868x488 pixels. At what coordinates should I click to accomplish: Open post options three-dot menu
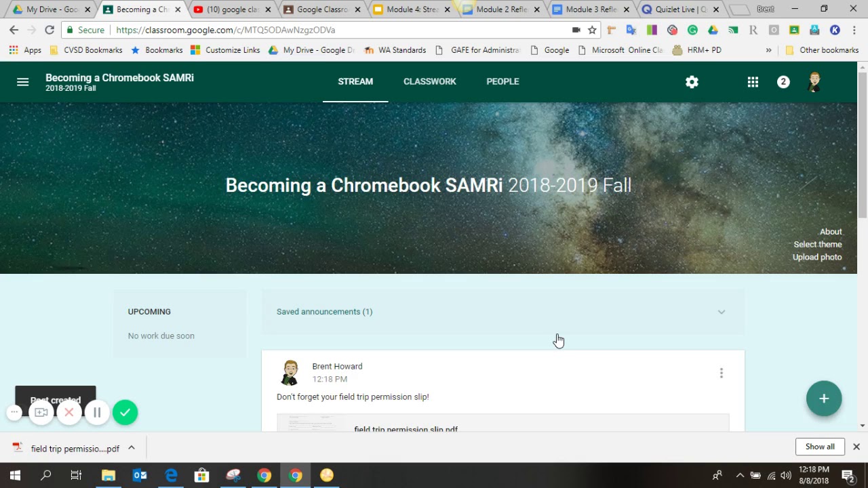(x=722, y=373)
